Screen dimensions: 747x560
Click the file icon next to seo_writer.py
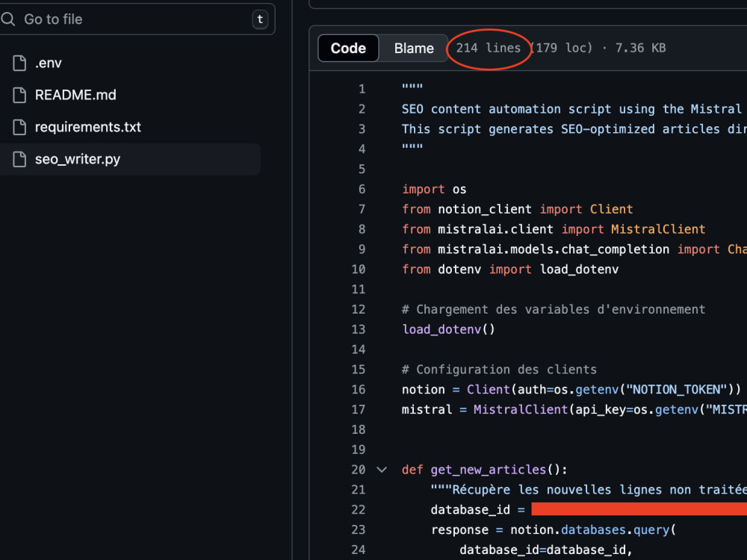[x=19, y=159]
